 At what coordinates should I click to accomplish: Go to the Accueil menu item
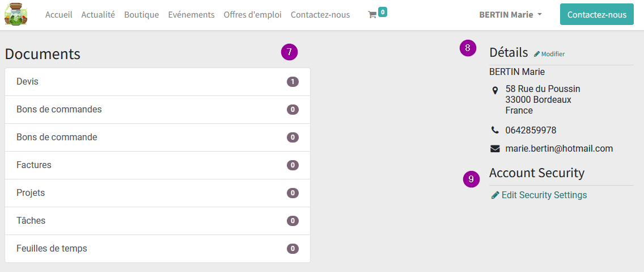click(59, 15)
